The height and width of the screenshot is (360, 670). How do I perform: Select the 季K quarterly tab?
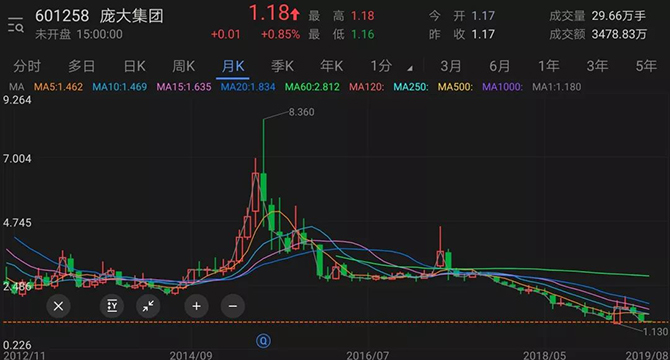pyautogui.click(x=282, y=66)
